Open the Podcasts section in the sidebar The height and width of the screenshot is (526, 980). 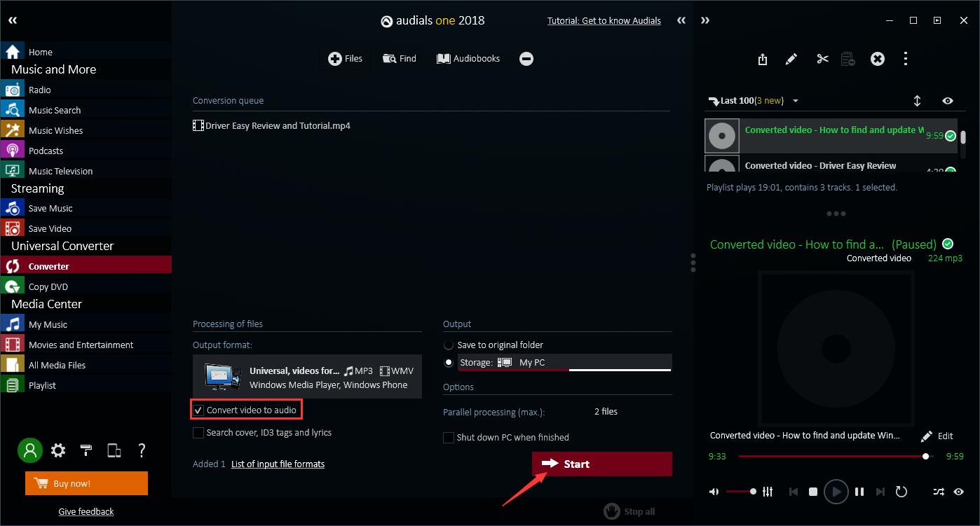pyautogui.click(x=46, y=151)
